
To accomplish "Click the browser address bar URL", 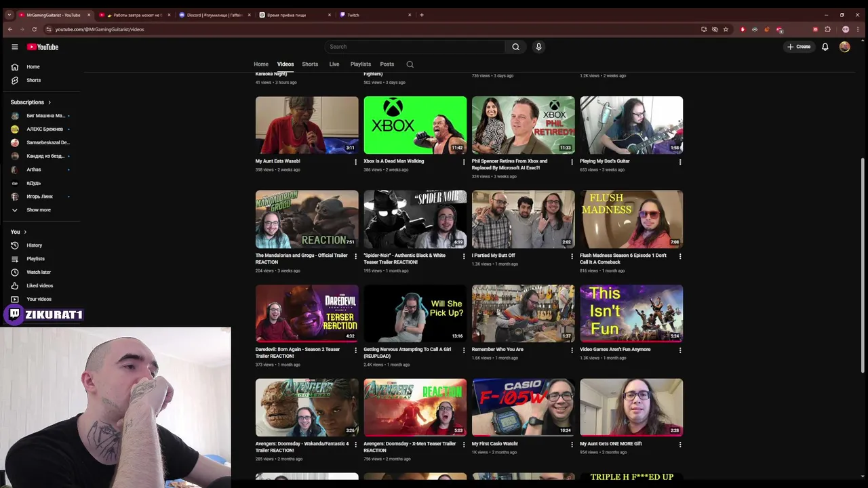I will point(100,29).
